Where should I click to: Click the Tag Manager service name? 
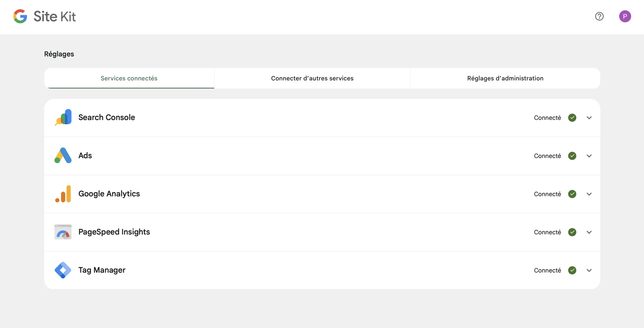102,270
